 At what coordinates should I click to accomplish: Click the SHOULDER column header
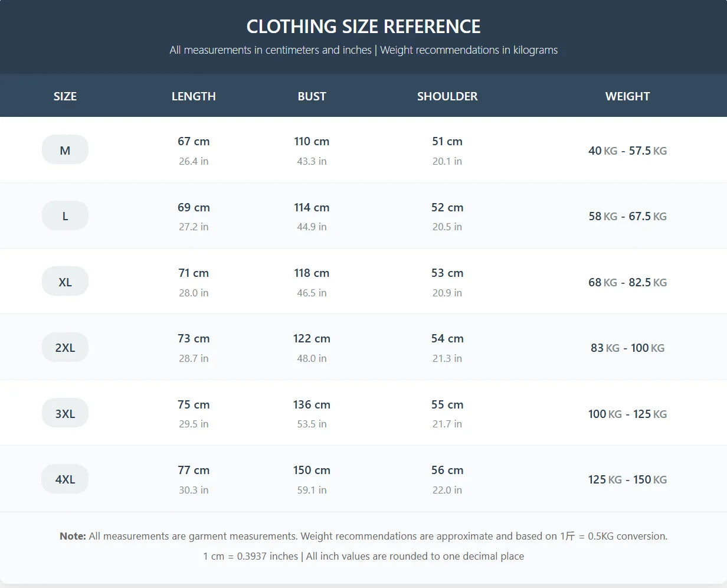[447, 96]
